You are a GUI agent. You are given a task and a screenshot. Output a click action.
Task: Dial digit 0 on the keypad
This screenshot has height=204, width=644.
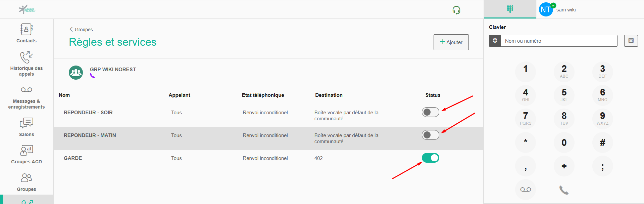coord(564,142)
